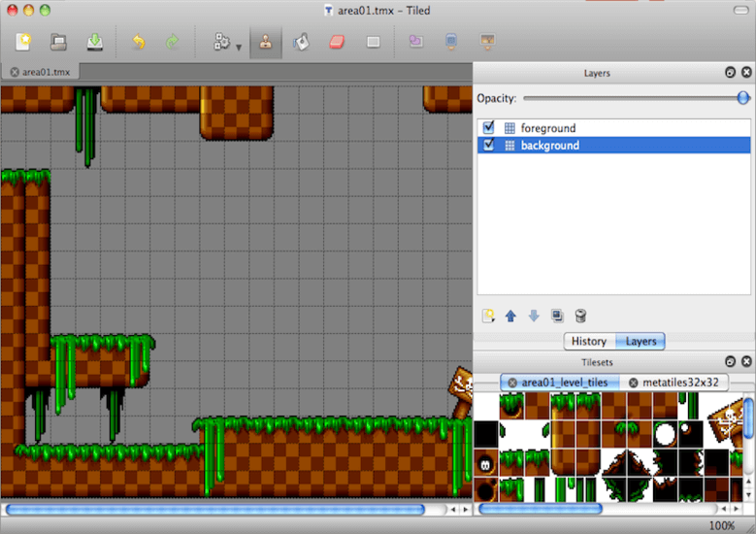Select the Bucket Fill tool
The image size is (756, 534).
pyautogui.click(x=301, y=42)
